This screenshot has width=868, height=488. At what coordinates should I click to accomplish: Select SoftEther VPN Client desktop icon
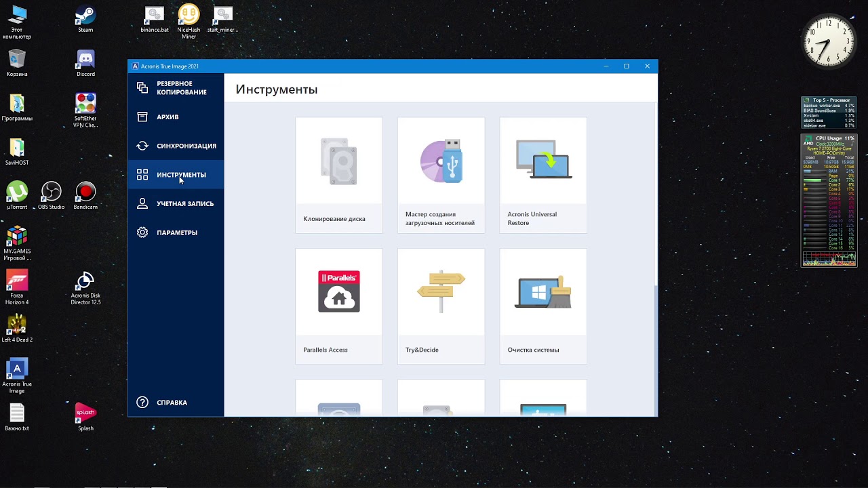[x=85, y=110]
